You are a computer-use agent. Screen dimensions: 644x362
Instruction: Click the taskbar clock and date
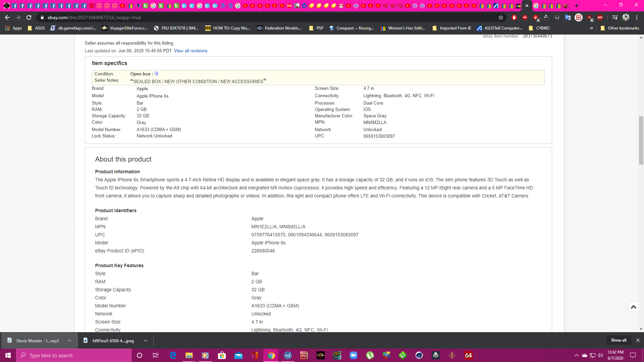coord(615,355)
